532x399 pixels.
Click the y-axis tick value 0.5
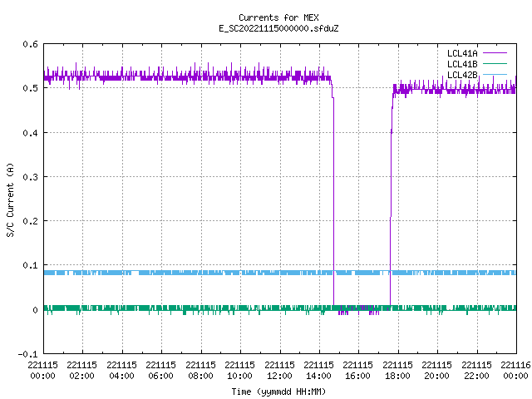pyautogui.click(x=30, y=88)
